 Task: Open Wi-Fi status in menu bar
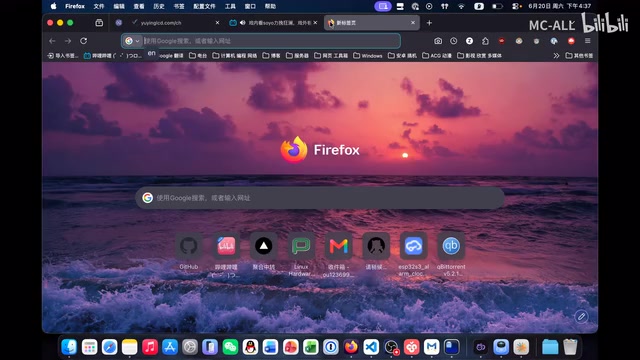pyautogui.click(x=461, y=6)
